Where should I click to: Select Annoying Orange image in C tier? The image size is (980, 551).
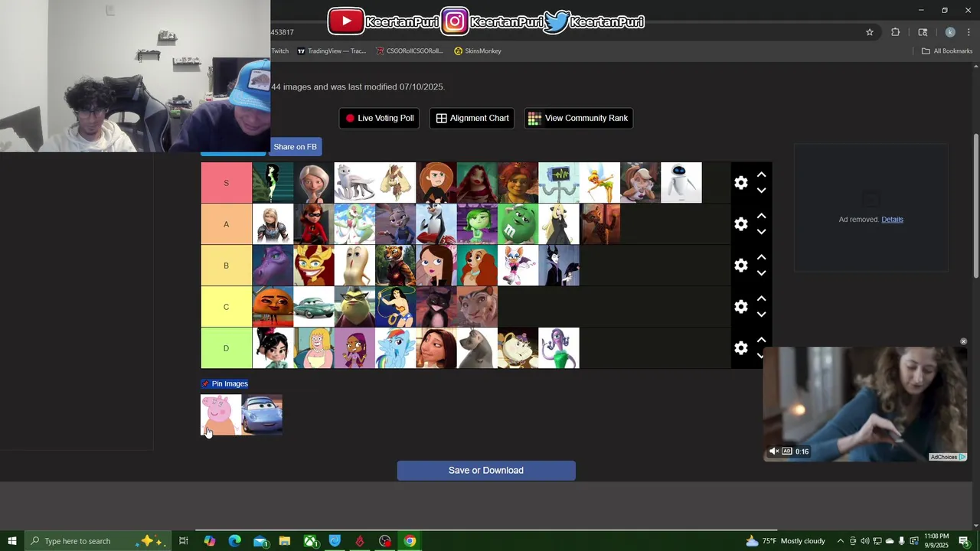pos(273,307)
